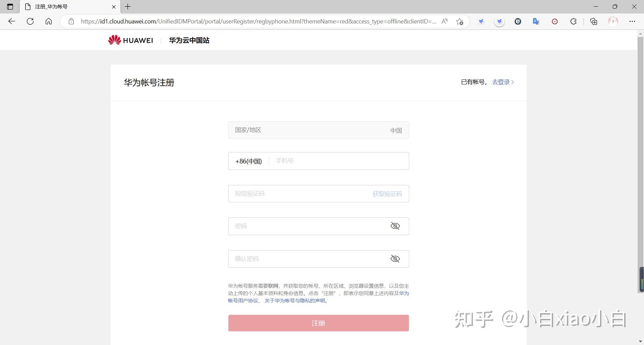Open a new browser tab
Viewport: 644px width, 345px height.
point(128,7)
